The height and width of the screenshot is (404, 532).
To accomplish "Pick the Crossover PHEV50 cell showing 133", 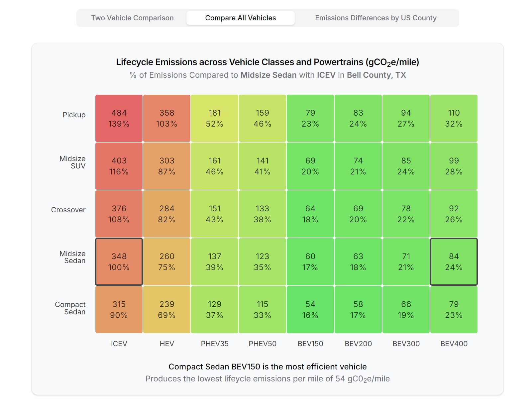I will (x=263, y=214).
